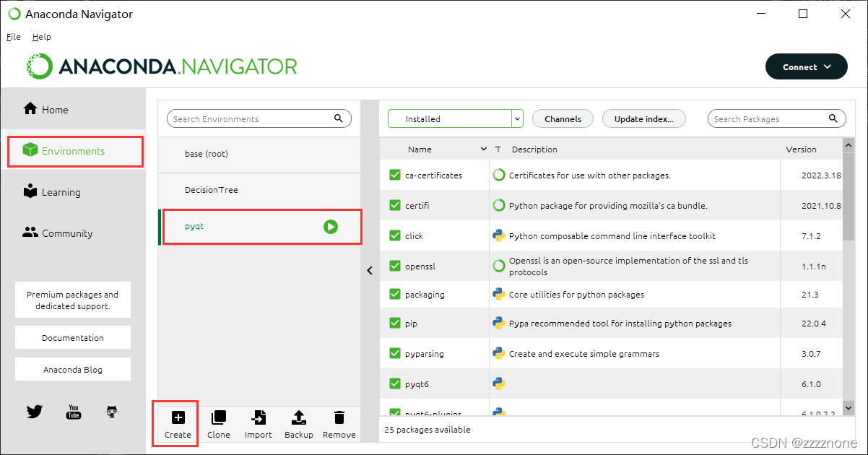Click the Version column header
Screen dimensions: 868x455
pyautogui.click(x=801, y=149)
